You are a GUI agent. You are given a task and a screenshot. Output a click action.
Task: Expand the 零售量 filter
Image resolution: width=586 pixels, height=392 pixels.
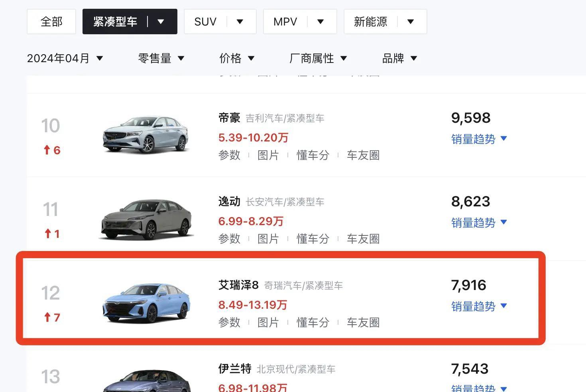161,59
